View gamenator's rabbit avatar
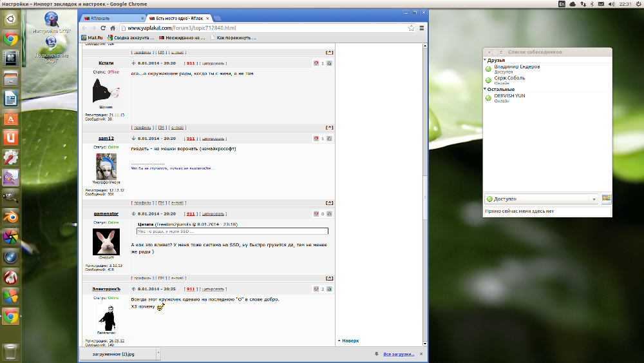 tap(106, 242)
